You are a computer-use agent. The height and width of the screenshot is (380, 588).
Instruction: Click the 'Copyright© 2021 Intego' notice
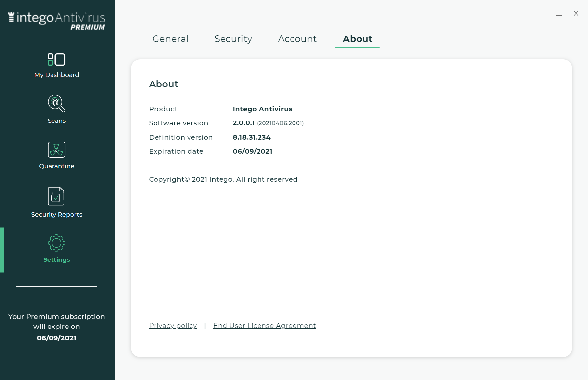[223, 179]
